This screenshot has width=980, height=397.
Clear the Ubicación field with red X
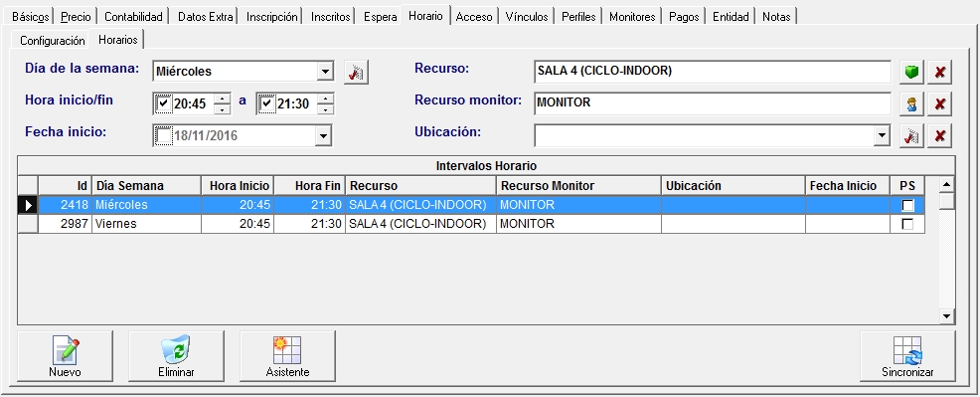pyautogui.click(x=939, y=135)
